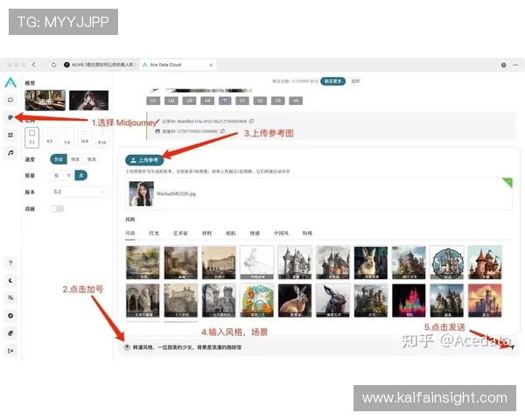This screenshot has height=420, width=525.
Task: Toggle dark mode with the moon icon
Action: [x=10, y=280]
